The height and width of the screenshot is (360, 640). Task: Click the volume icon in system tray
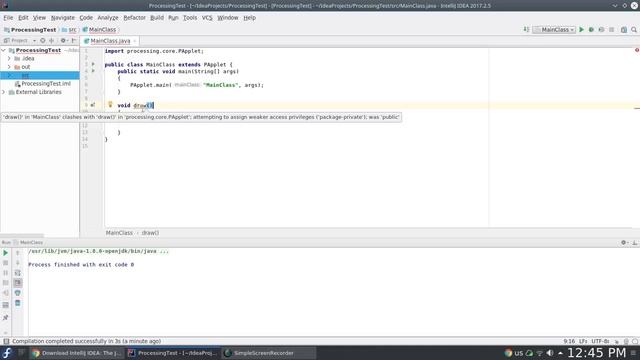550,353
